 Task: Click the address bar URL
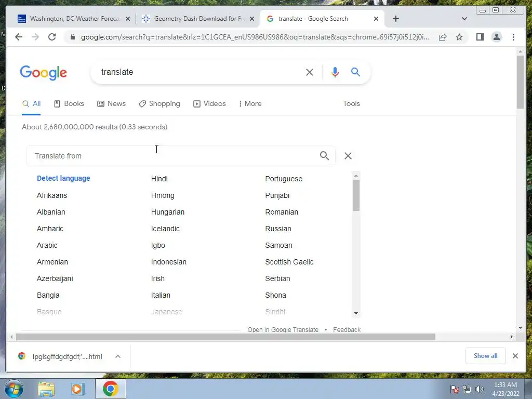click(255, 37)
